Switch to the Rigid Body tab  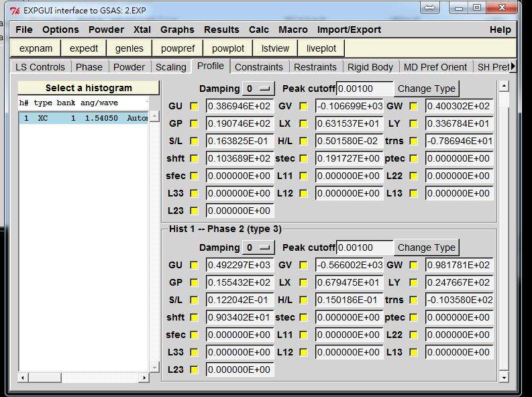coord(370,67)
